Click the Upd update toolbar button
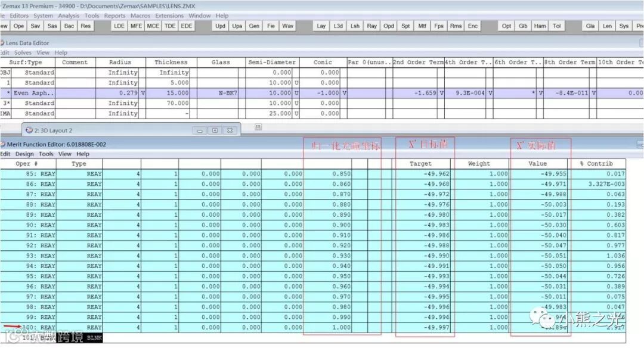Viewport: 644px width, 348px height. point(220,26)
